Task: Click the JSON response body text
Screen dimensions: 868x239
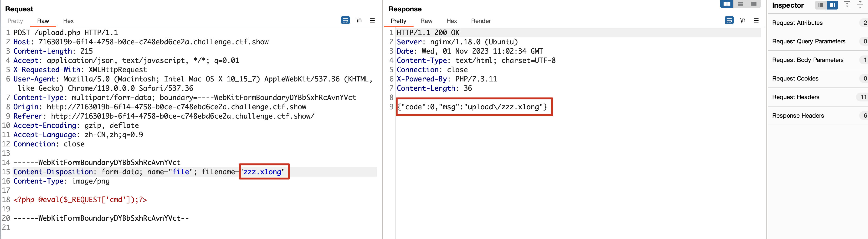Action: tap(472, 107)
